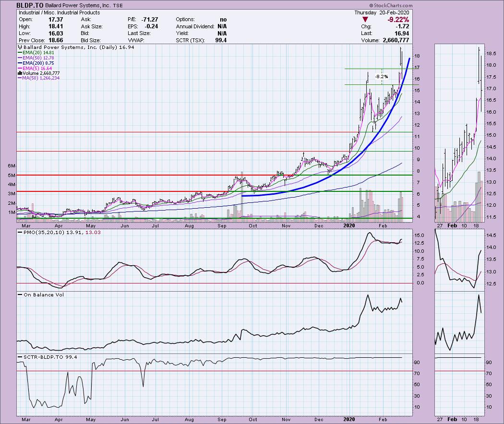Click the red down-arrow change indicator

[x=365, y=20]
